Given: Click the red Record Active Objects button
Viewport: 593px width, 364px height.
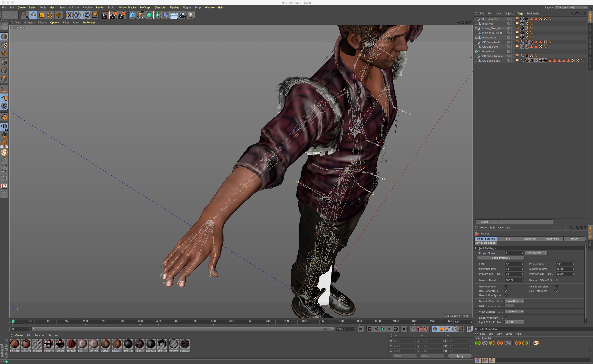Looking at the screenshot, I should 420,329.
